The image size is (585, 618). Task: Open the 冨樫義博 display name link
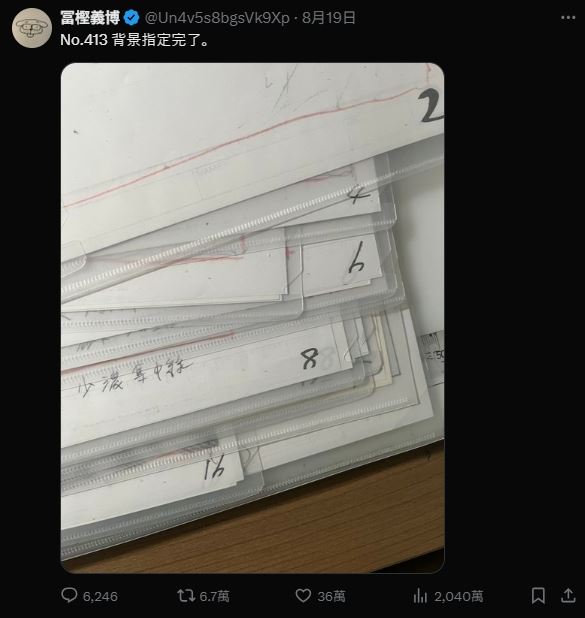pos(90,18)
